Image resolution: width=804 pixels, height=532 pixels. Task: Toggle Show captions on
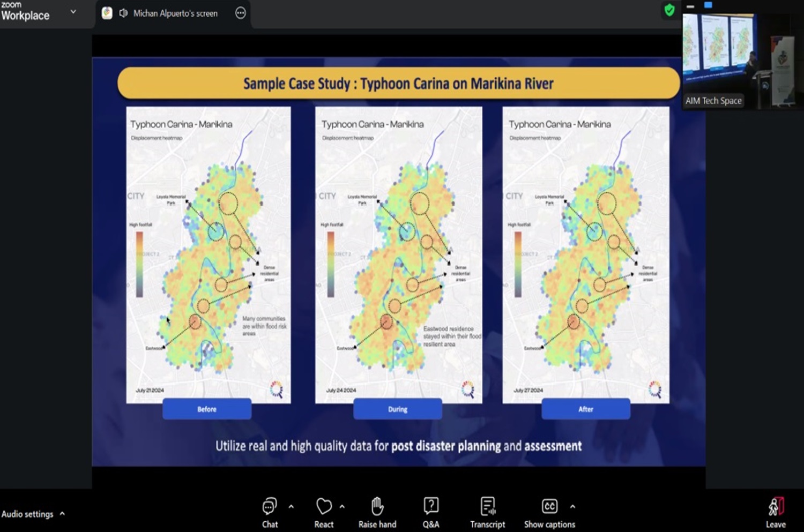pos(549,512)
